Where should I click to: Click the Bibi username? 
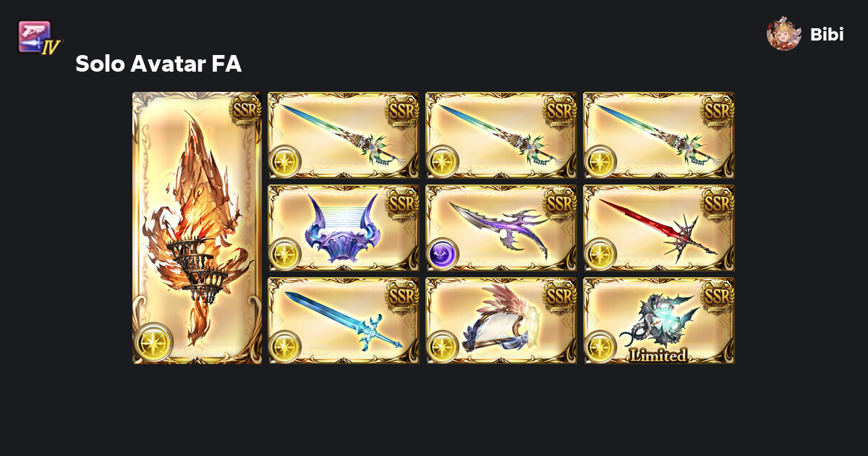(827, 35)
